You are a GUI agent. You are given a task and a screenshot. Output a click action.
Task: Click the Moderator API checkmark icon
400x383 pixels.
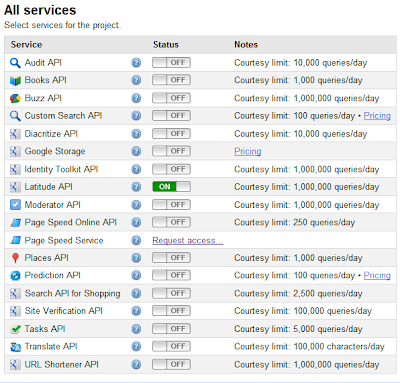pyautogui.click(x=15, y=205)
